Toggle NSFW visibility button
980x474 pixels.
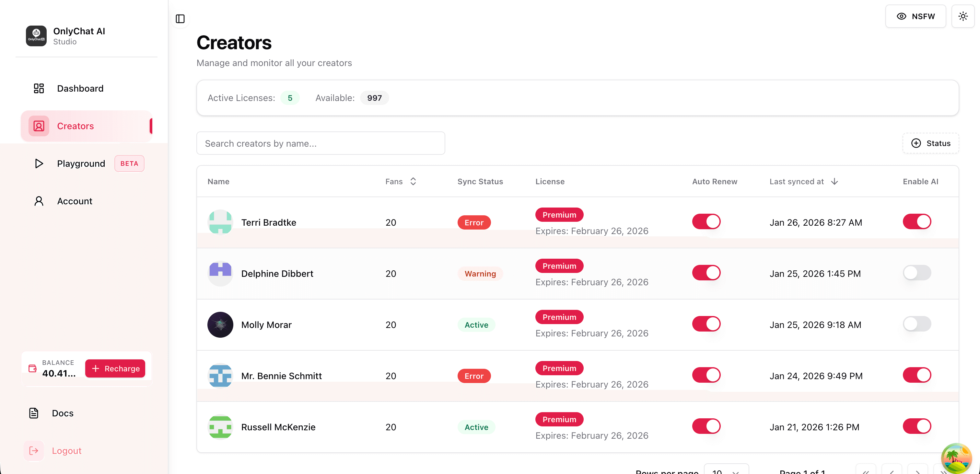pyautogui.click(x=916, y=16)
